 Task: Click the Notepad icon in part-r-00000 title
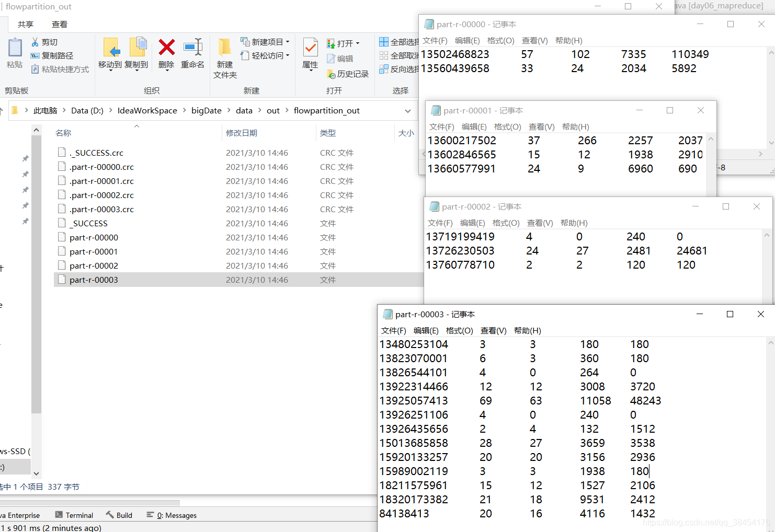pos(429,24)
